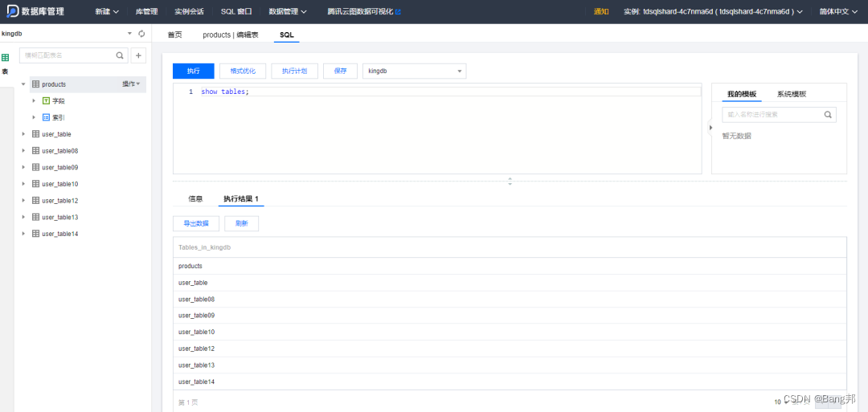Click the blue index icon under products

pos(47,117)
